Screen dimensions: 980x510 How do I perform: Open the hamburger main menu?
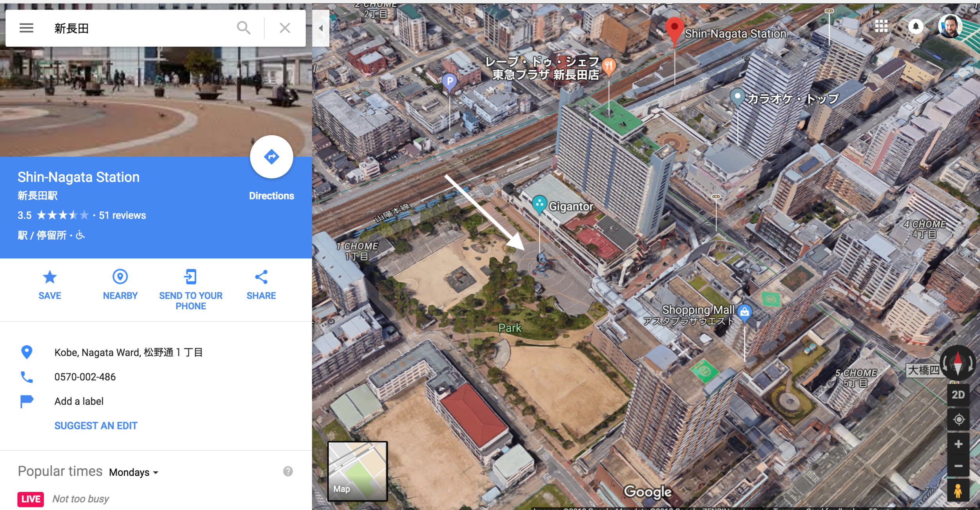tap(26, 28)
